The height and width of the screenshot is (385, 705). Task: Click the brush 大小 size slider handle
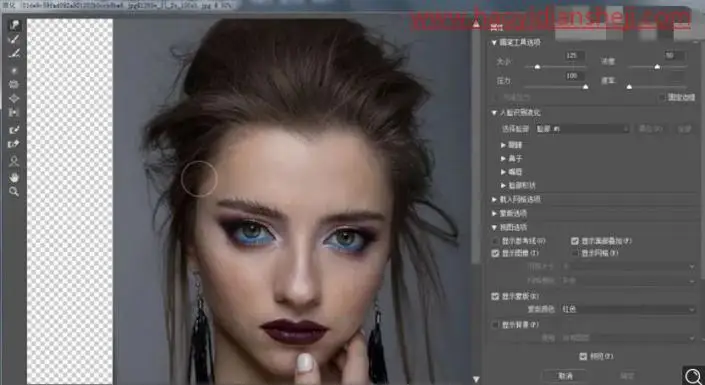(x=537, y=67)
